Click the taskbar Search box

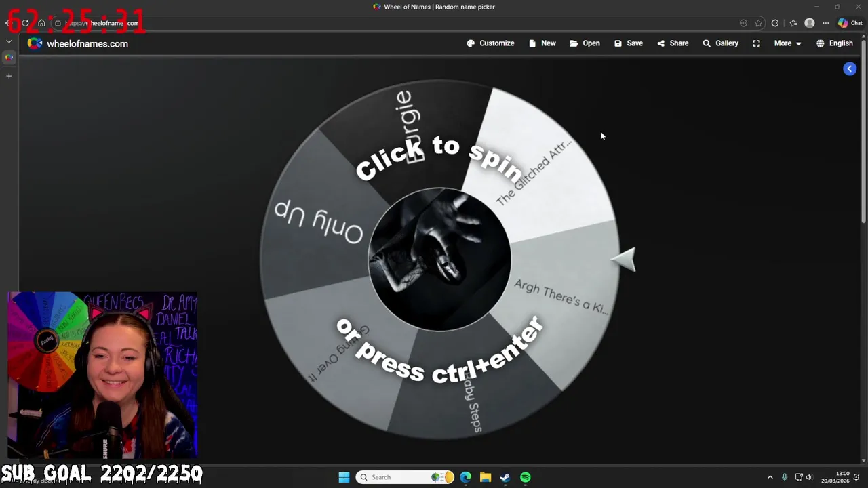coord(405,477)
